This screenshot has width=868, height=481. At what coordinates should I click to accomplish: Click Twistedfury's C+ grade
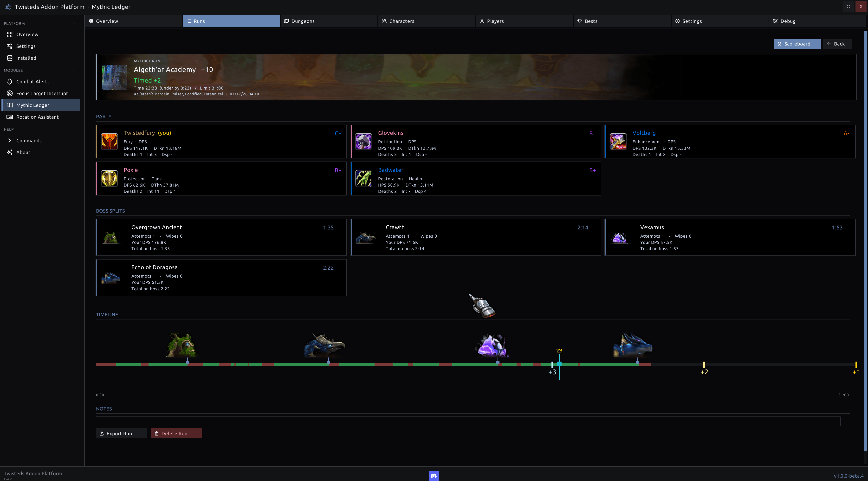(338, 133)
